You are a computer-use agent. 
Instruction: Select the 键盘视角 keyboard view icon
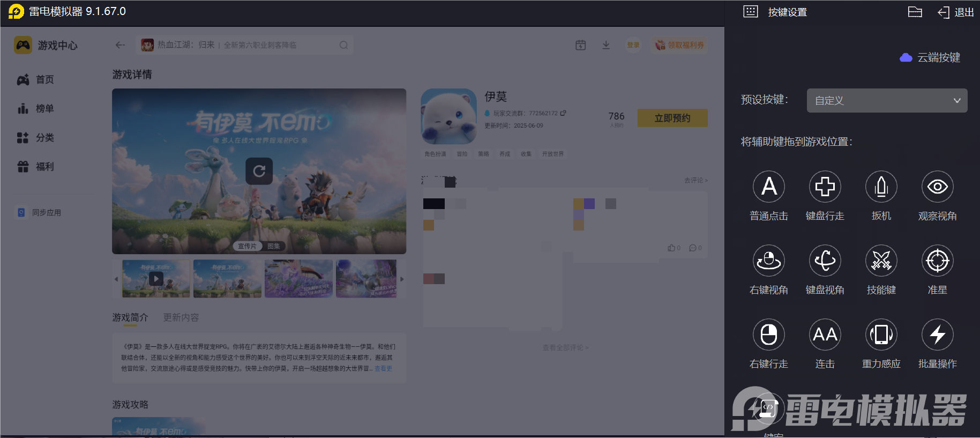tap(825, 261)
